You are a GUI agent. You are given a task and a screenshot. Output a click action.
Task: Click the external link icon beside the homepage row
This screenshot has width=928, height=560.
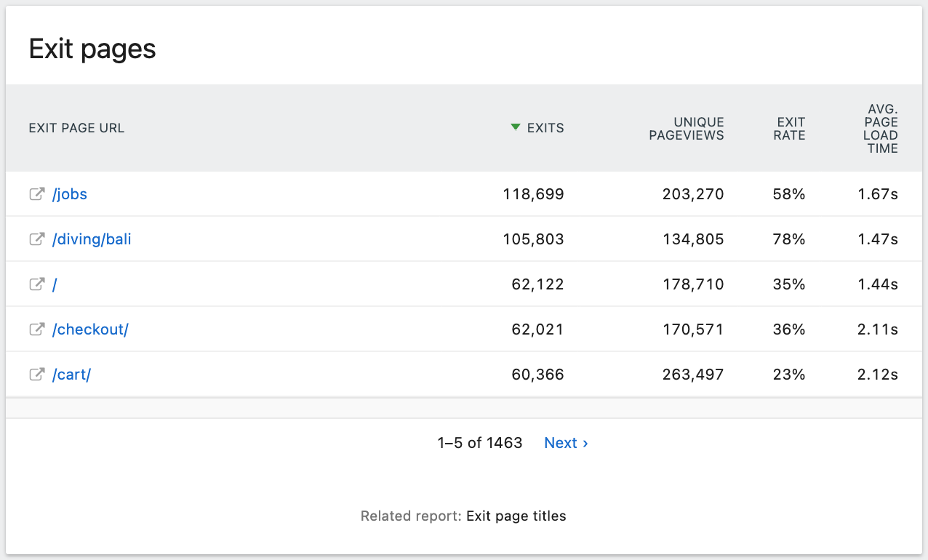click(x=36, y=284)
